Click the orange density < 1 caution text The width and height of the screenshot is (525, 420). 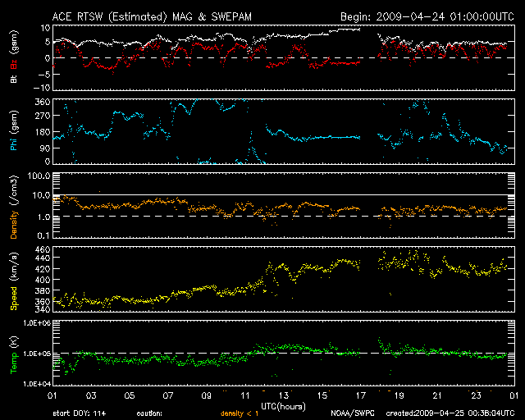click(x=240, y=413)
